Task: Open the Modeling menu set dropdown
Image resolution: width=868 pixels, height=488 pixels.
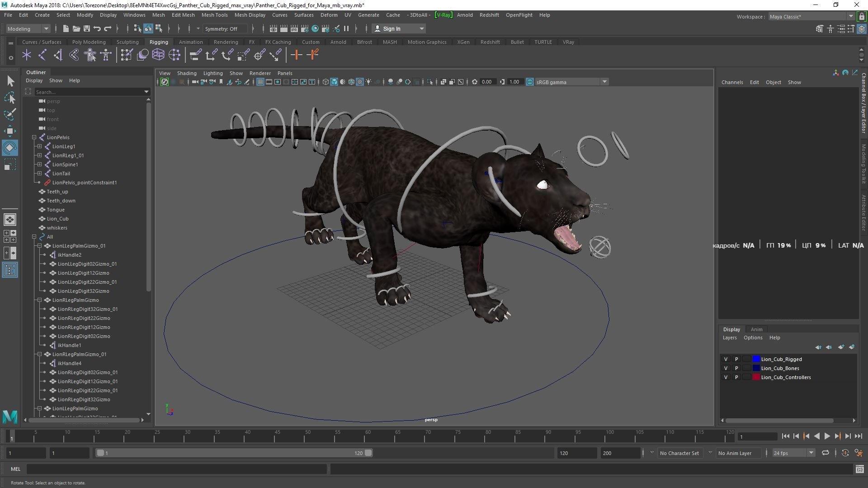Action: tap(28, 28)
